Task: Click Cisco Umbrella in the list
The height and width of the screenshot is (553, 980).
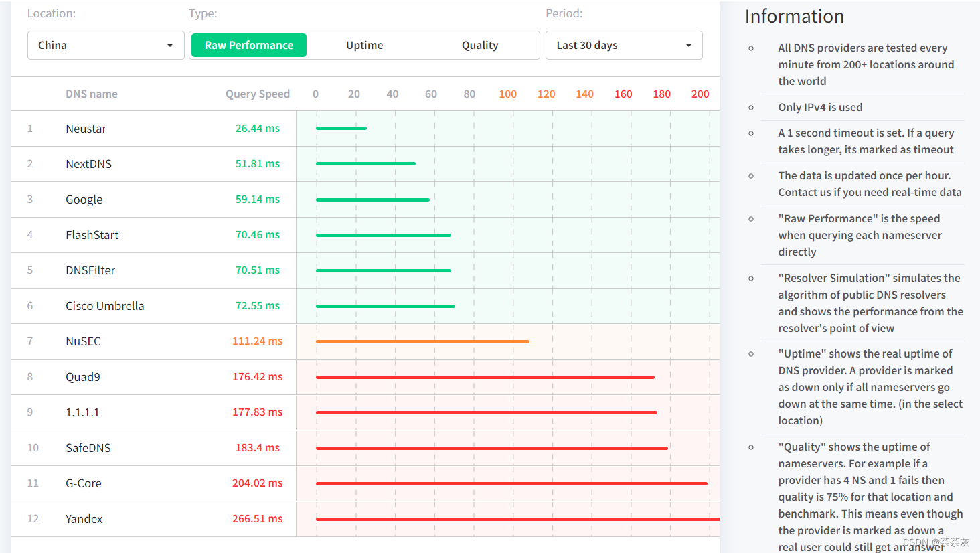Action: click(x=105, y=306)
